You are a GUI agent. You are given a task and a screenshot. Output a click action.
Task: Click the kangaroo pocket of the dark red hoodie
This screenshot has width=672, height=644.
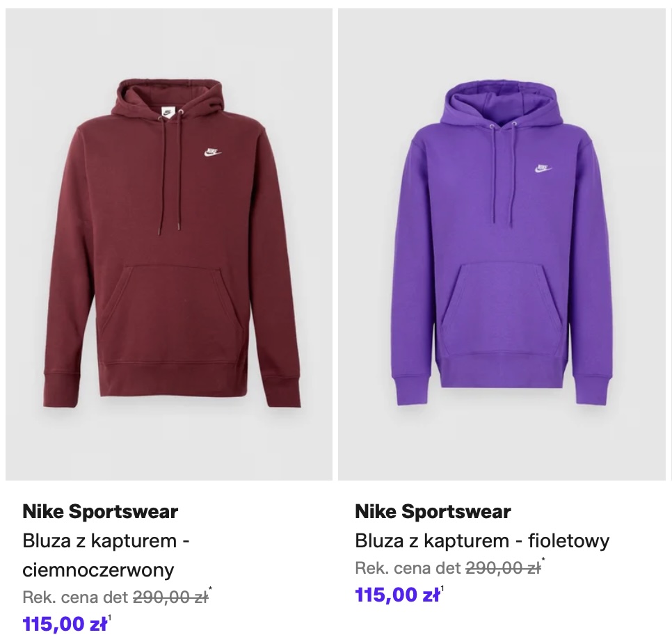pos(174,306)
